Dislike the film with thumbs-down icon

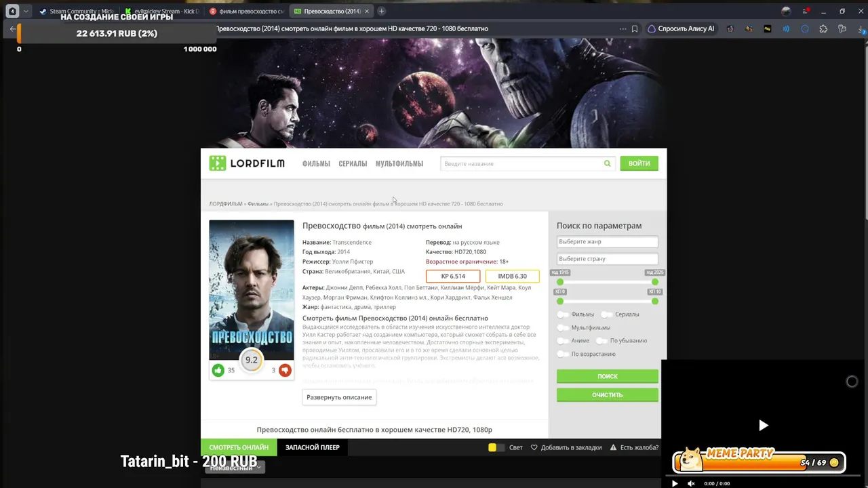click(x=285, y=370)
